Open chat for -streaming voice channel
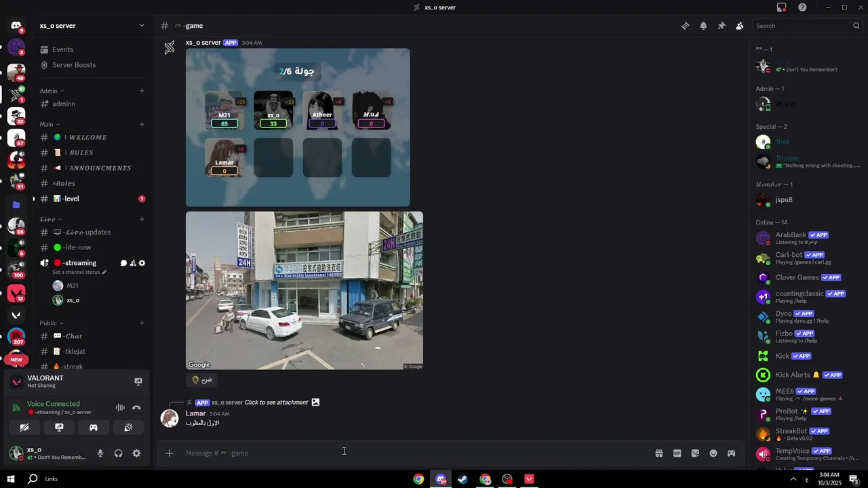Image resolution: width=868 pixels, height=488 pixels. tap(123, 263)
